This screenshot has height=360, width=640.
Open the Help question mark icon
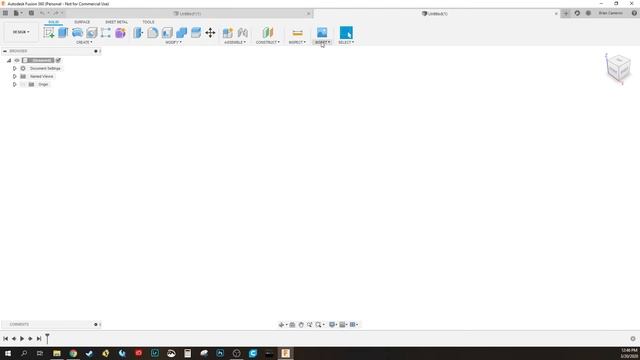[634, 13]
